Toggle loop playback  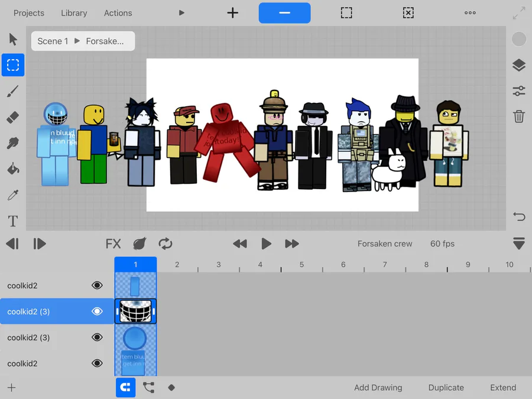coord(166,244)
